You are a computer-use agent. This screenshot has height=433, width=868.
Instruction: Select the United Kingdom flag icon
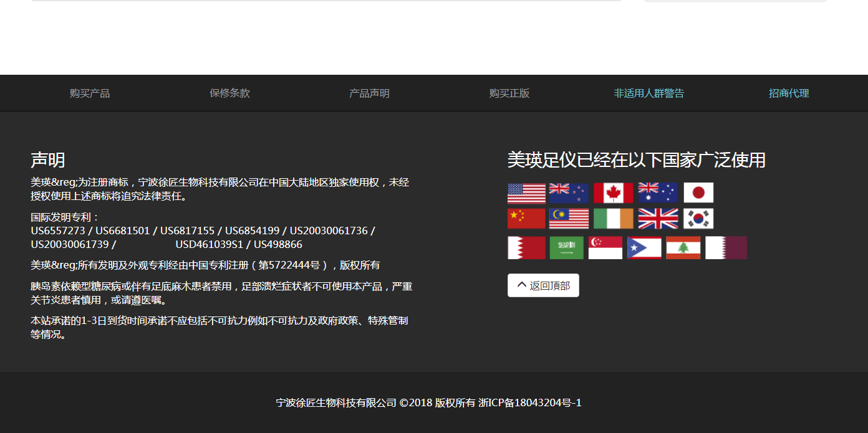pyautogui.click(x=657, y=219)
